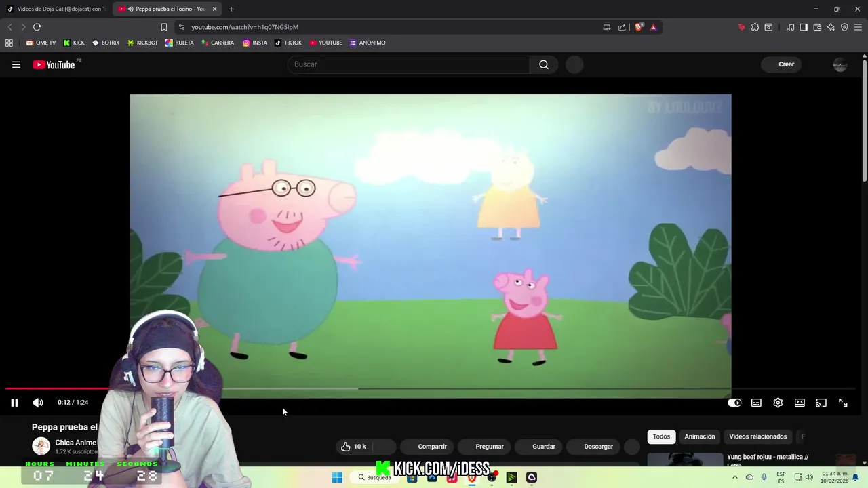Select the Videos relacionados filter chip
The width and height of the screenshot is (868, 488).
757,436
